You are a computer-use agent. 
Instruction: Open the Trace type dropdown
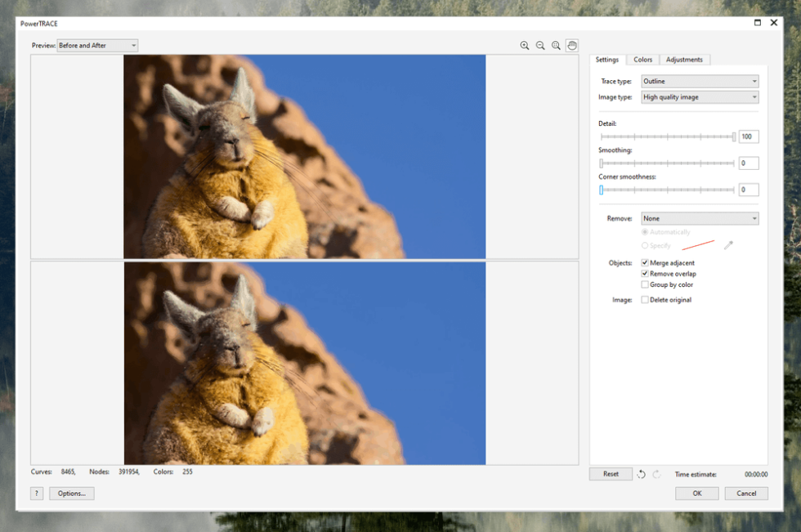pos(699,81)
